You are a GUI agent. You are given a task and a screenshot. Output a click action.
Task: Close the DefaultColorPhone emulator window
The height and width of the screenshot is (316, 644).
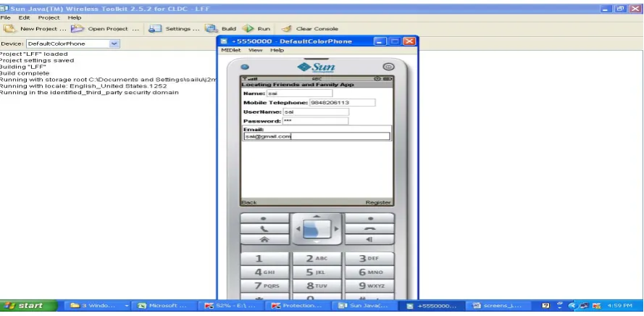pyautogui.click(x=409, y=41)
